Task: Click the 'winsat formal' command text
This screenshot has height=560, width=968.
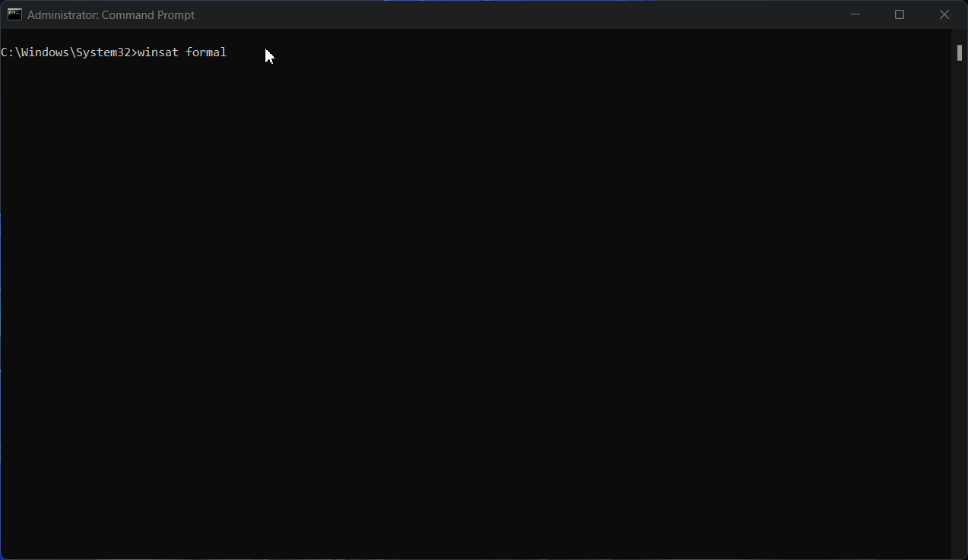Action: 182,52
